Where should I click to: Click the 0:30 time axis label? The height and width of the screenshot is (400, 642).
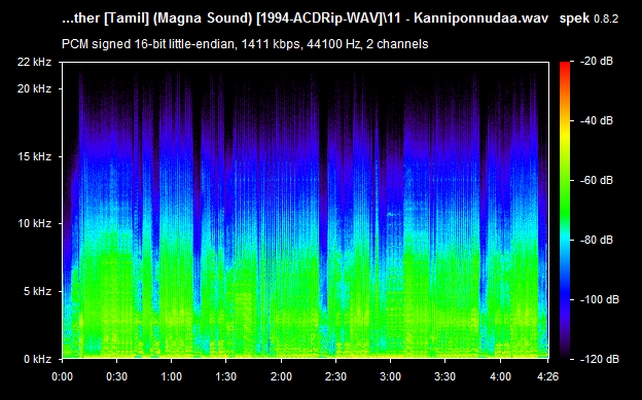[117, 376]
